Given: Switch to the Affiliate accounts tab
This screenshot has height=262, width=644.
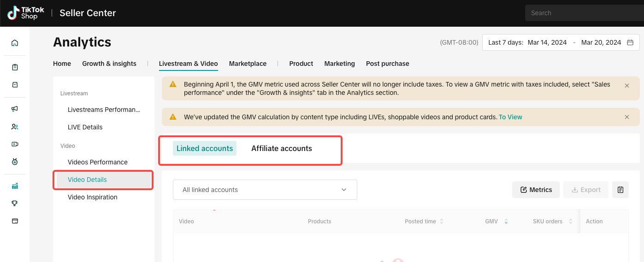Looking at the screenshot, I should [x=281, y=148].
